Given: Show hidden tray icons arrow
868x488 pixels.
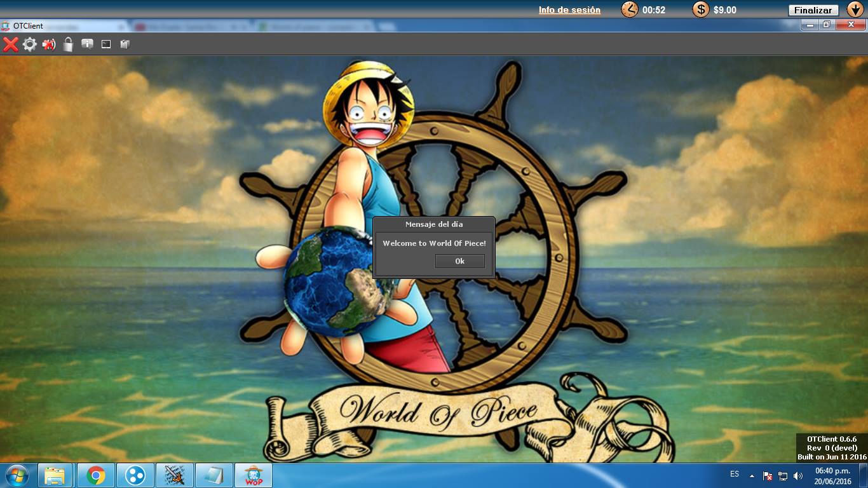Looking at the screenshot, I should pyautogui.click(x=752, y=475).
